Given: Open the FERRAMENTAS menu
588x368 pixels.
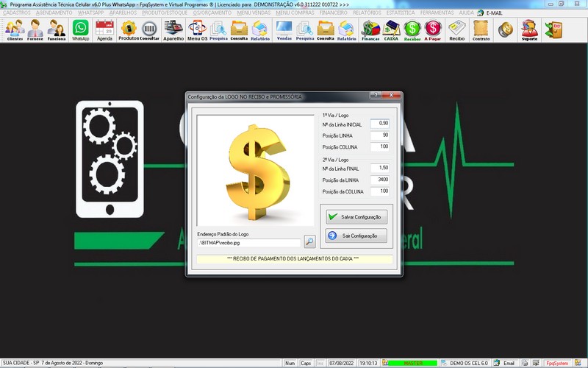Looking at the screenshot, I should coord(437,13).
